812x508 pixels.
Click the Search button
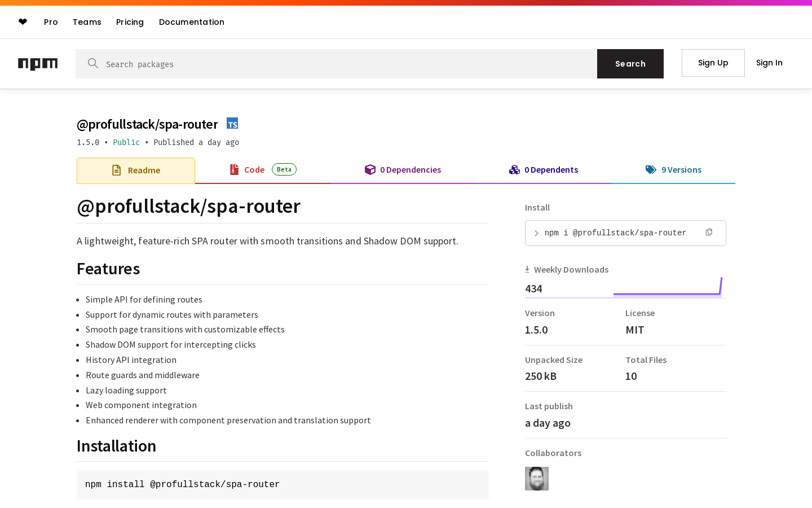coord(630,64)
